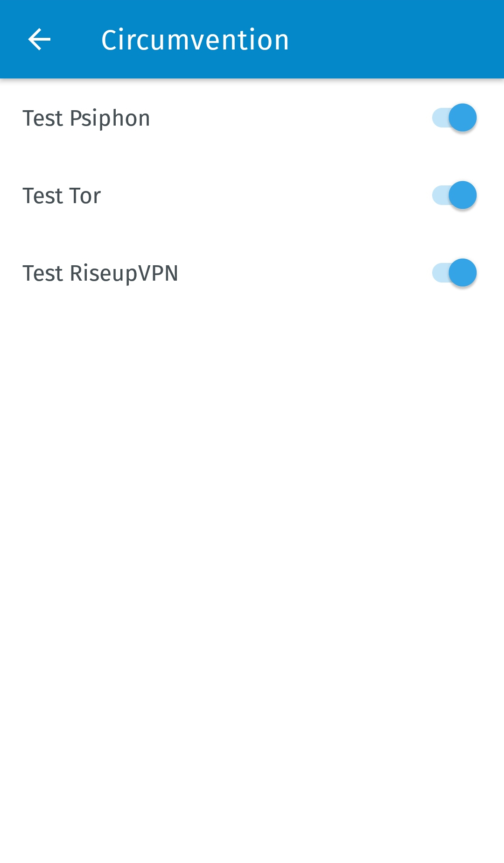Click the light-blue track of Tor switch
This screenshot has width=504, height=863.
click(439, 195)
